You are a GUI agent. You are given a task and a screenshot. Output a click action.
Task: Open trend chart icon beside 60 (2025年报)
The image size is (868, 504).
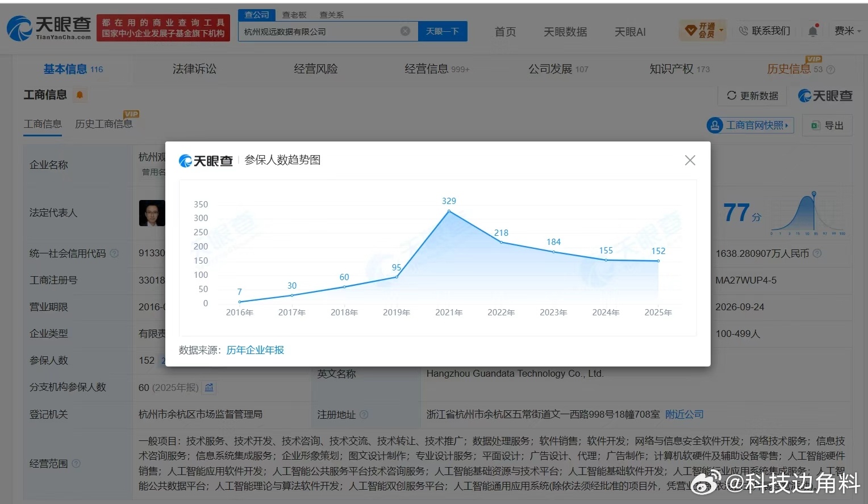[x=209, y=388]
